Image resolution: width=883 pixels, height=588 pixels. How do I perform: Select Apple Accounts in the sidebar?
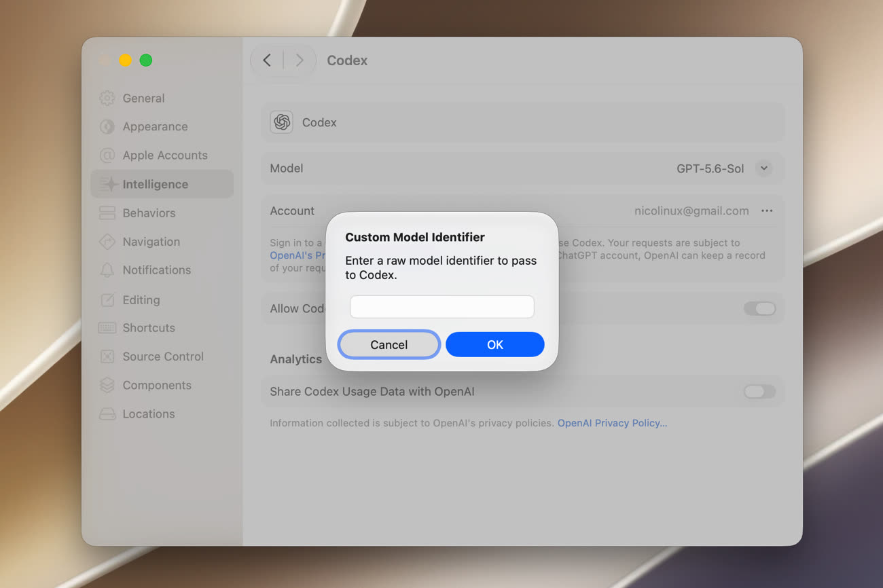(x=162, y=155)
